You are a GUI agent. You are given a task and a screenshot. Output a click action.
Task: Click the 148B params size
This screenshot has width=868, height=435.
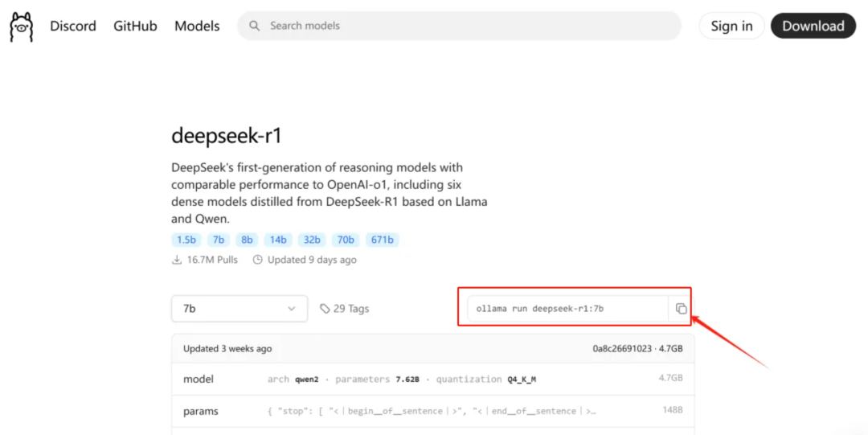673,410
